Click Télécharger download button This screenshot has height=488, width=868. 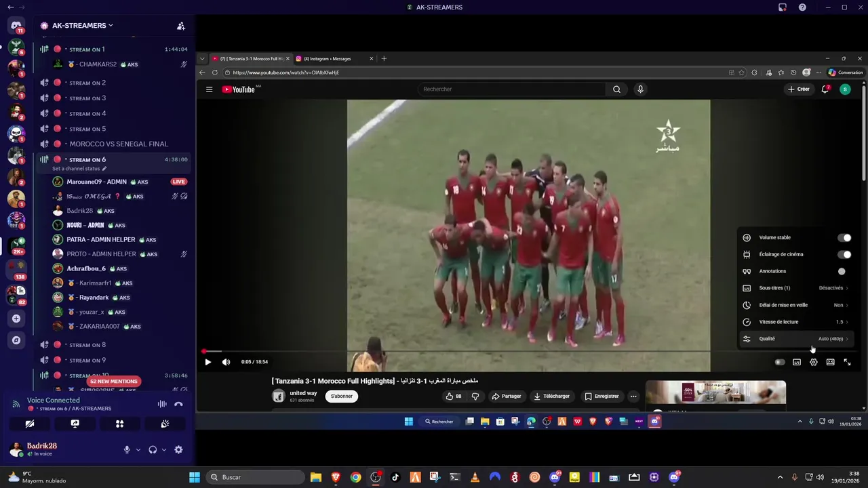pos(552,396)
